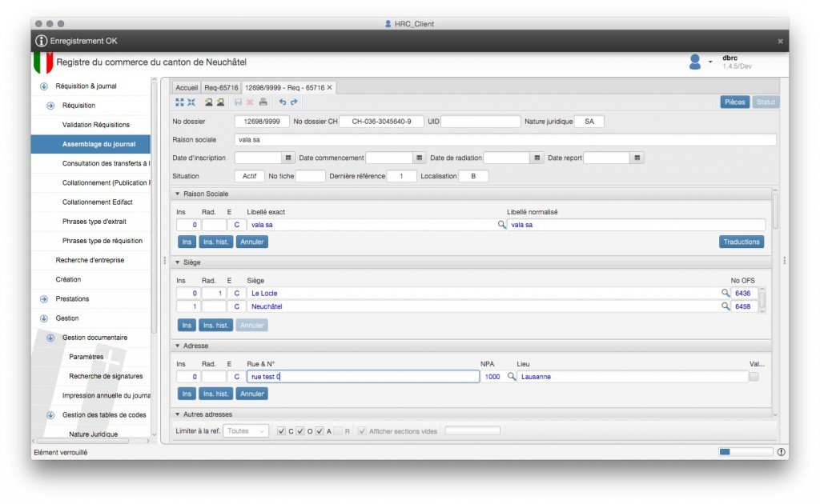Image resolution: width=820 pixels, height=504 pixels.
Task: Click the collapse-all sections toolbar icon
Action: [x=191, y=102]
